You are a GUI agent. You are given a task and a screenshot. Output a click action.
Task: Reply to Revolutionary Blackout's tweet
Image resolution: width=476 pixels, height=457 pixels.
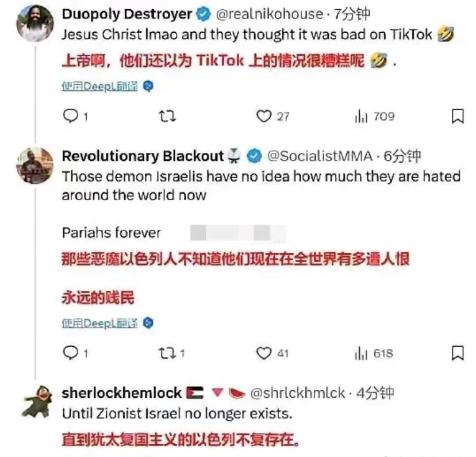coord(71,353)
